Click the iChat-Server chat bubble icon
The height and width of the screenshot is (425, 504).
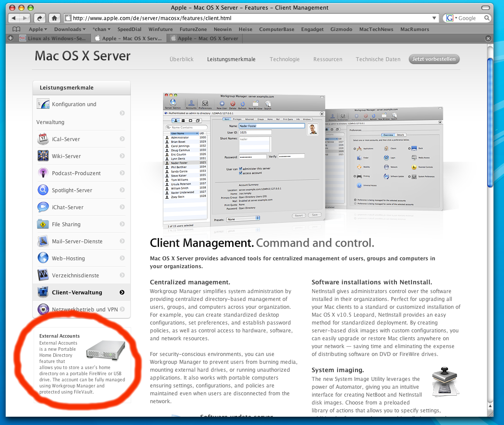43,207
